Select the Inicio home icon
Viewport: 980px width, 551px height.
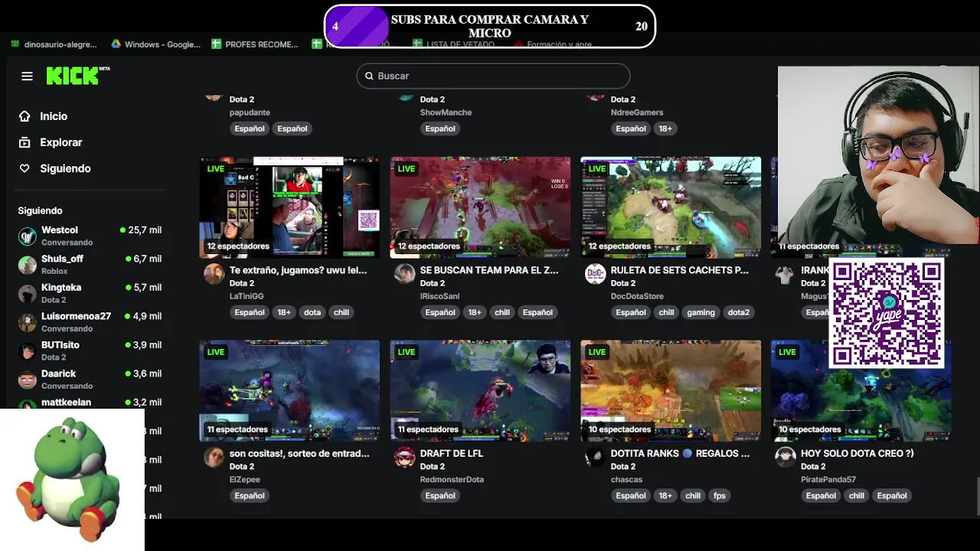pyautogui.click(x=24, y=116)
